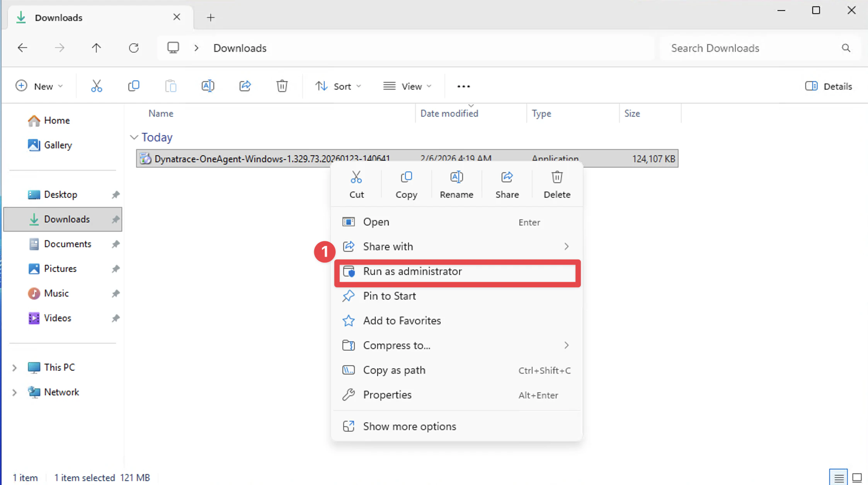Choose Share in the context menu

coord(507,185)
